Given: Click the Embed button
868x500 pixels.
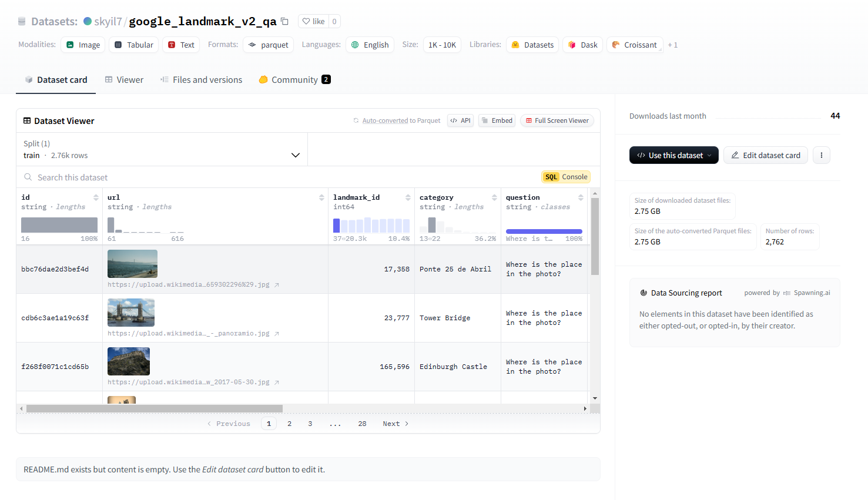Looking at the screenshot, I should coord(497,120).
